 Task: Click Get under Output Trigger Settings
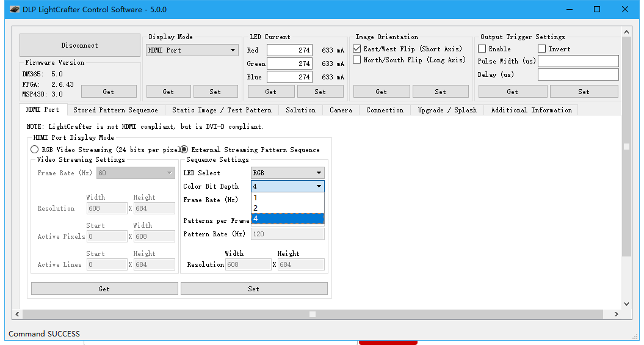pyautogui.click(x=513, y=92)
